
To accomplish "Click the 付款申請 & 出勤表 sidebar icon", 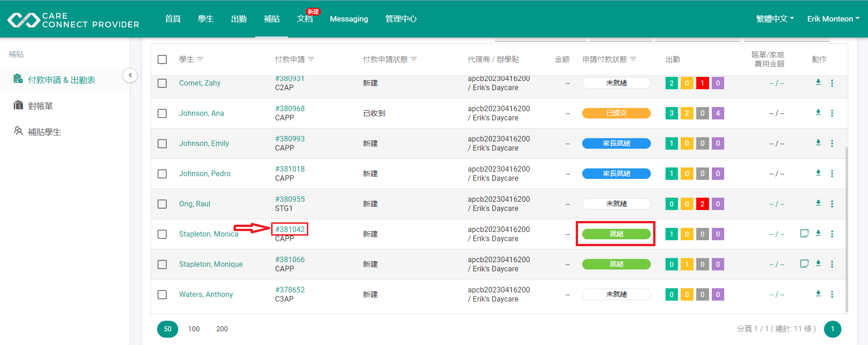I will click(x=18, y=79).
